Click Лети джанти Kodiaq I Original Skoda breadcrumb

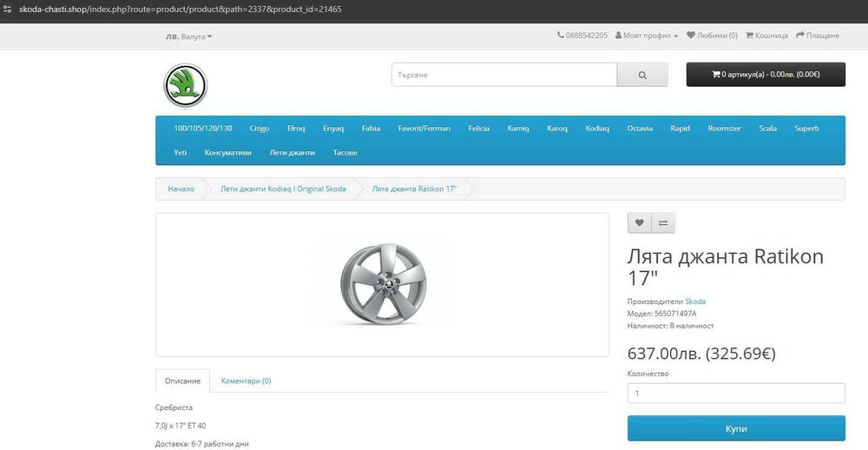coord(284,189)
